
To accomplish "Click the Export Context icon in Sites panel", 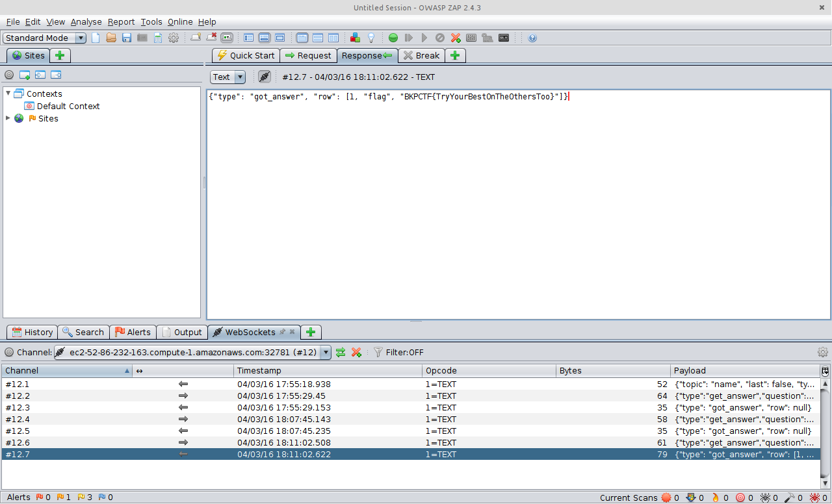I will pos(56,75).
